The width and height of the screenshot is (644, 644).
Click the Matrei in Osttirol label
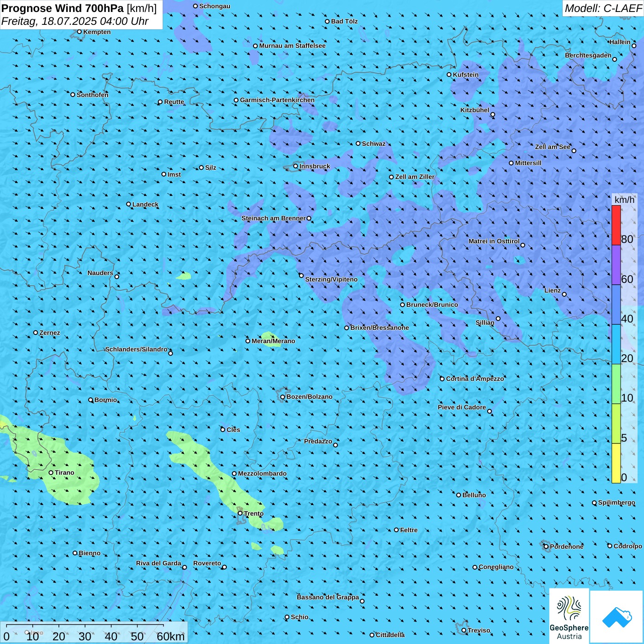(x=494, y=241)
